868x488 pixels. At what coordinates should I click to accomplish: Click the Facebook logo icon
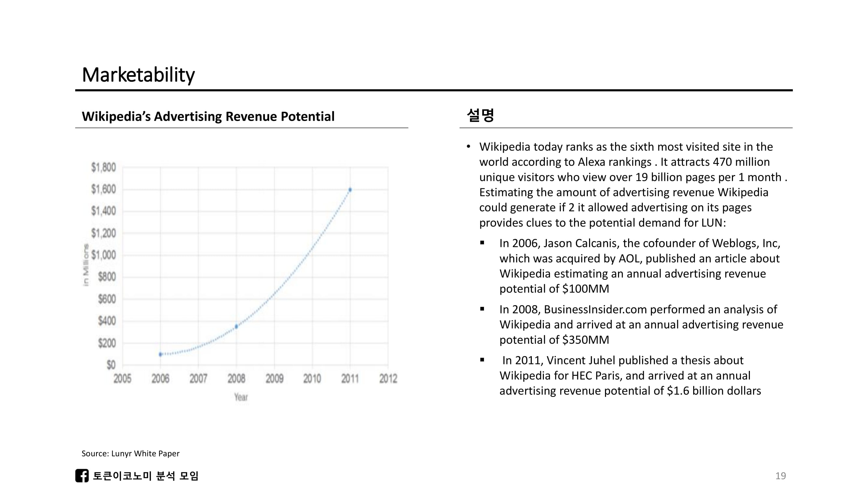pyautogui.click(x=82, y=476)
